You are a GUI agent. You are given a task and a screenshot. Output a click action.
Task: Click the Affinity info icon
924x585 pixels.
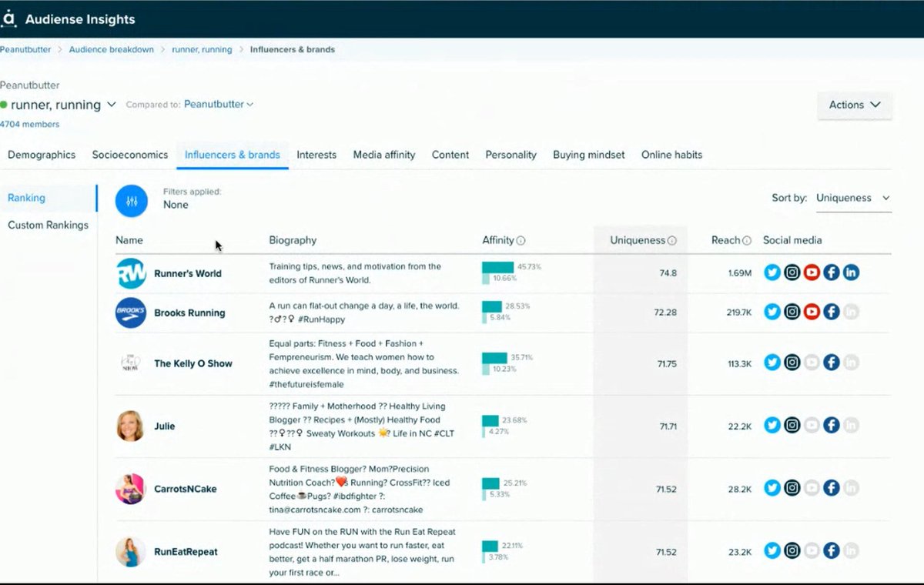(x=521, y=240)
